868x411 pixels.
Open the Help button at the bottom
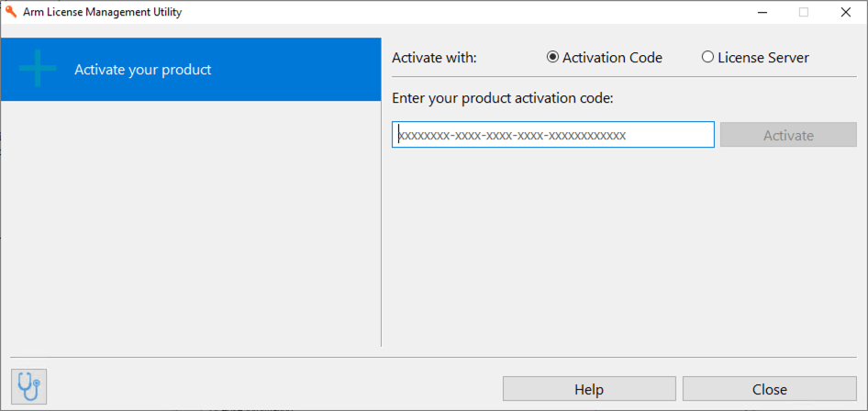coord(589,389)
